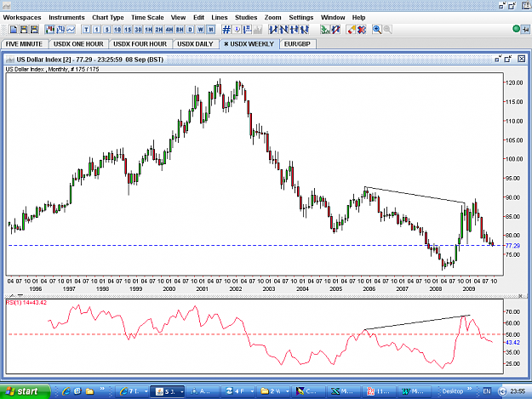
Task: Click the close X of RSI panel
Action: pyautogui.click(x=520, y=296)
